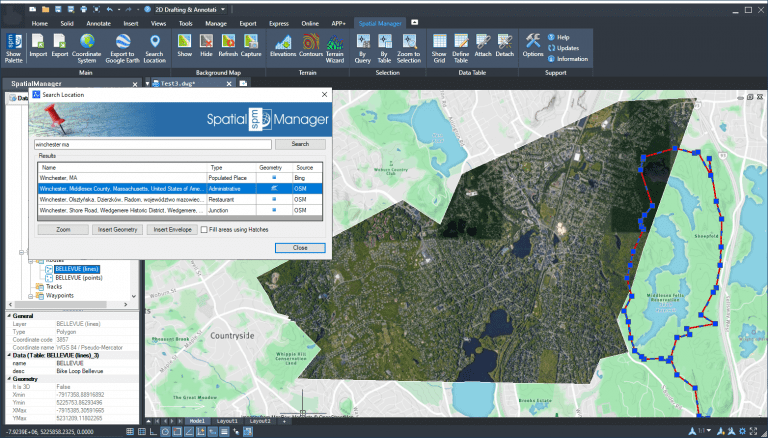Click Export to Google Earth
Viewport: 768px width, 438px height.
click(122, 48)
